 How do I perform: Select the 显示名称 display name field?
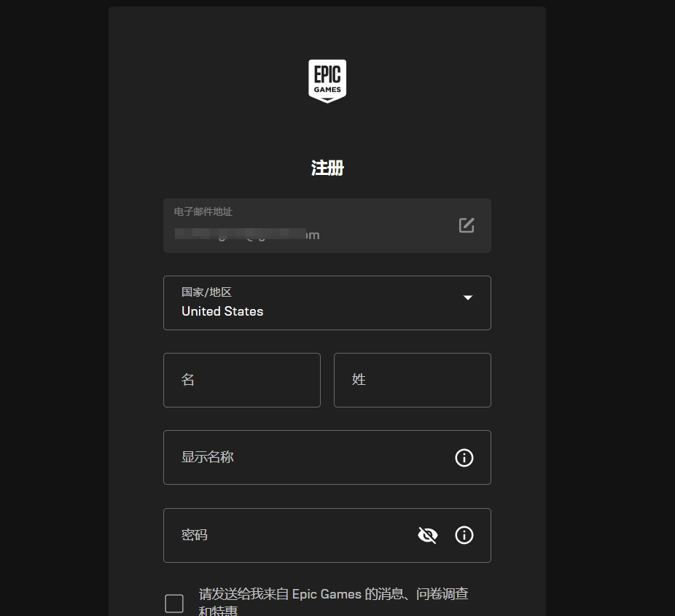point(292,457)
